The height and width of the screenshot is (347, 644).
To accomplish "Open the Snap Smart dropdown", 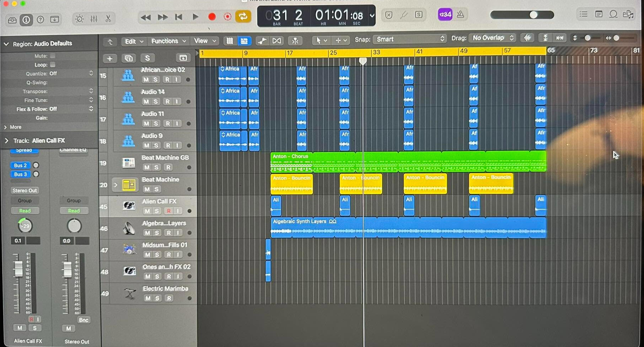I will pyautogui.click(x=409, y=39).
